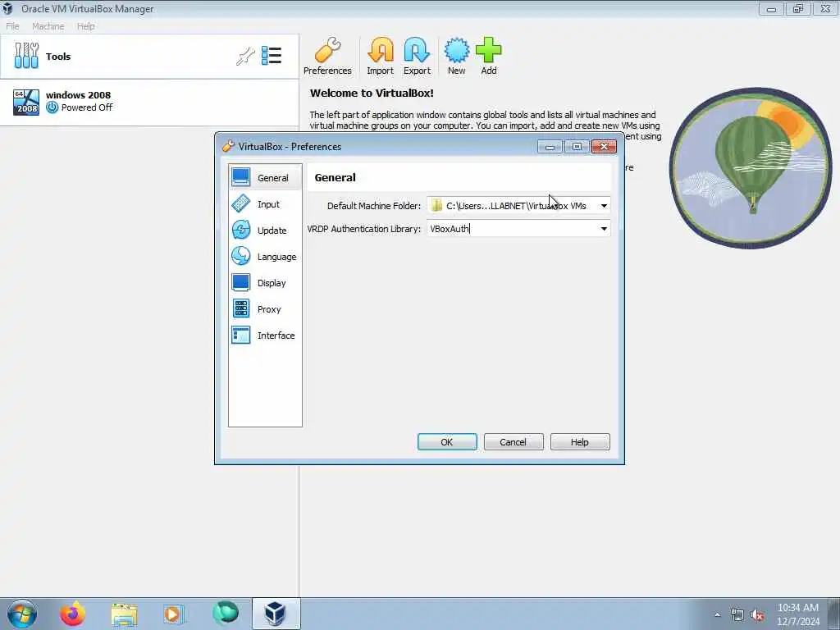
Task: Open the Machine menu
Action: (48, 26)
